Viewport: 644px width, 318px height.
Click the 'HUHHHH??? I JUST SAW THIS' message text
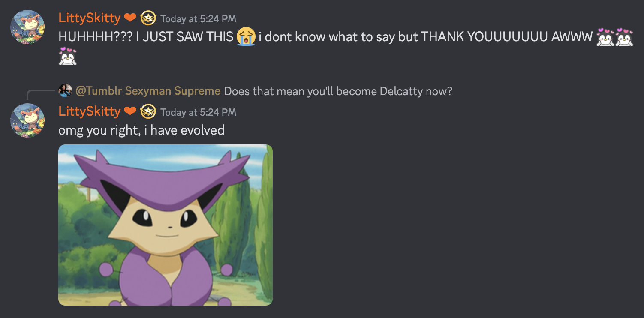pyautogui.click(x=146, y=37)
